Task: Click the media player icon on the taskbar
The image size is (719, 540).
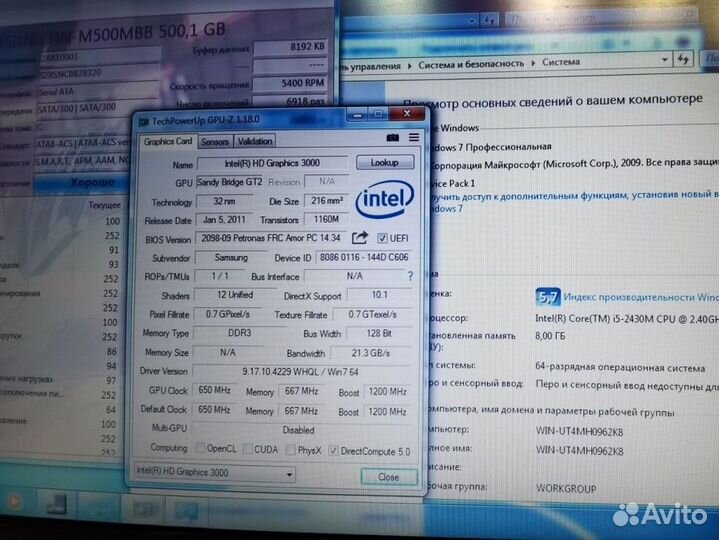Action: pos(14,502)
